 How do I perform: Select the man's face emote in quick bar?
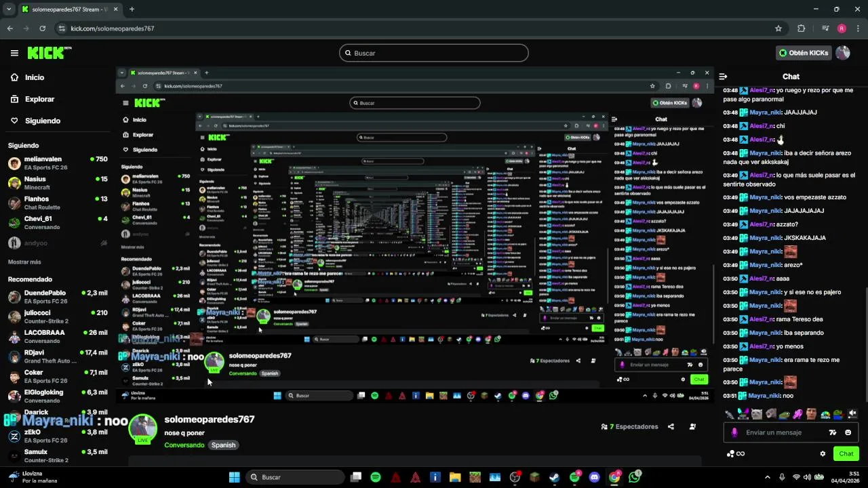click(811, 413)
